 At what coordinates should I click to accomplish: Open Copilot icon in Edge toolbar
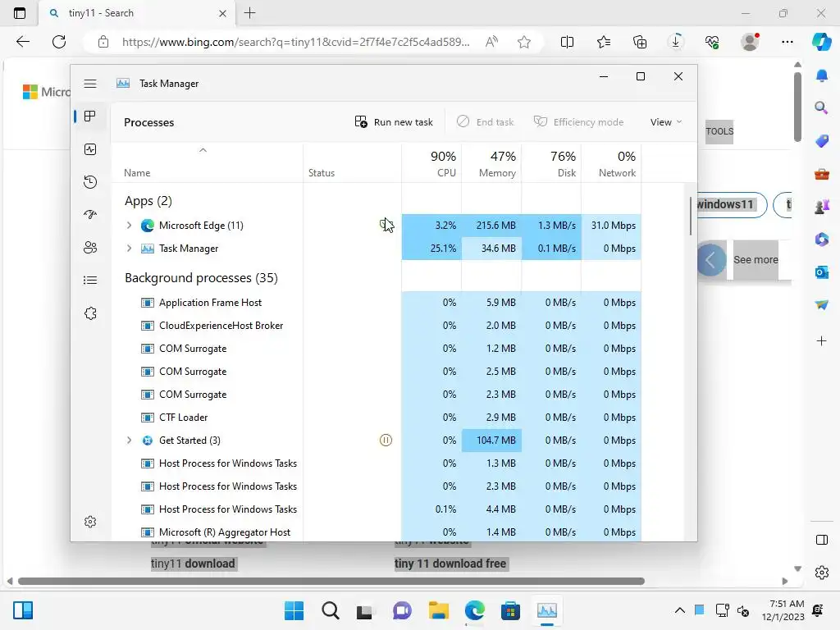click(x=822, y=42)
